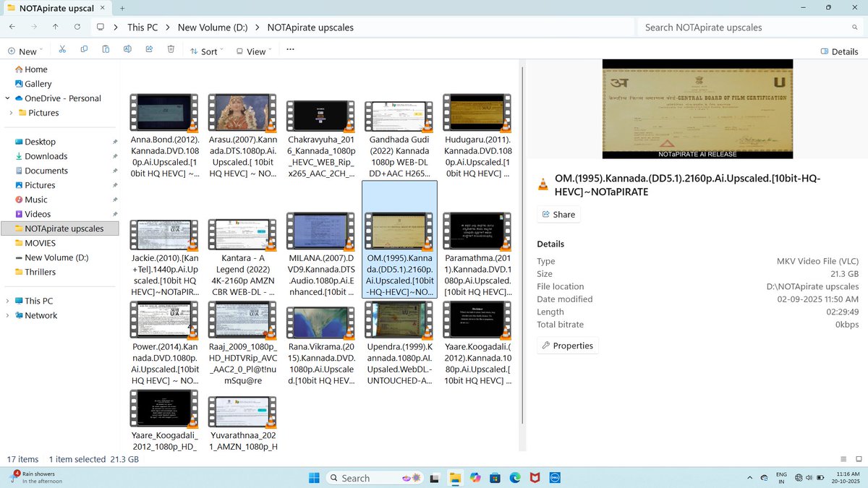The image size is (868, 488).
Task: Select the Anna.Bond.(2012) video file
Action: (165, 135)
